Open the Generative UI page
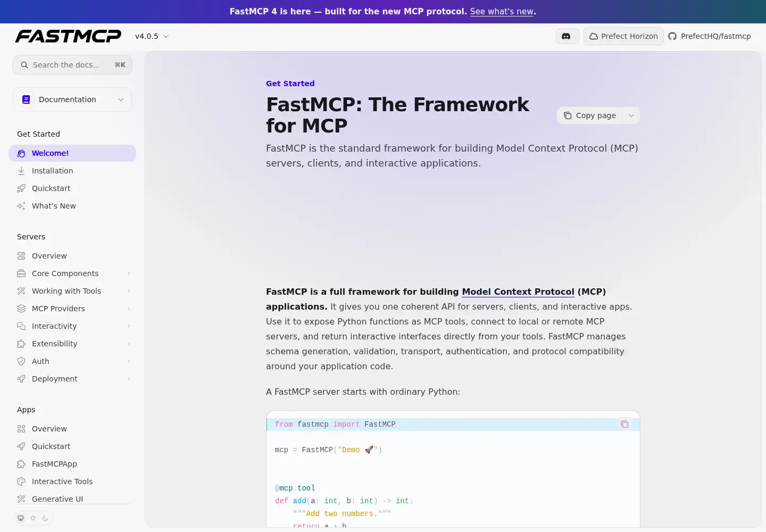Screen dimensions: 766x532 [x=72, y=499]
